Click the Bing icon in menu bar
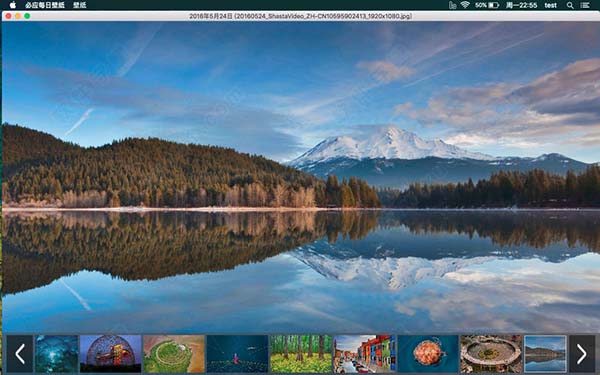600x375 pixels. pos(453,5)
